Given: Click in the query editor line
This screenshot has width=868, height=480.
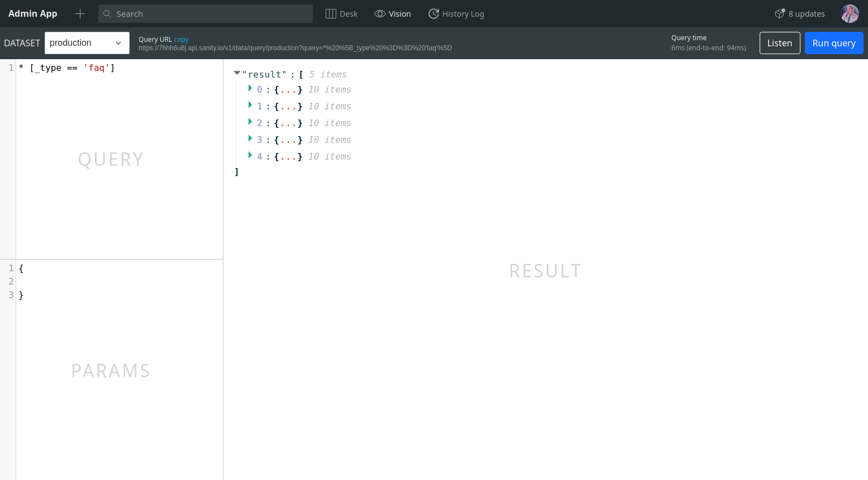Looking at the screenshot, I should tap(120, 68).
